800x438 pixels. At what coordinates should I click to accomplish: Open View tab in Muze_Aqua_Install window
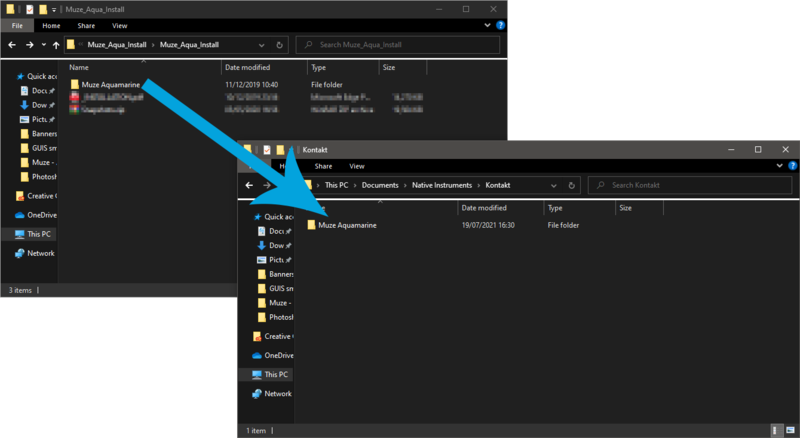(x=119, y=26)
